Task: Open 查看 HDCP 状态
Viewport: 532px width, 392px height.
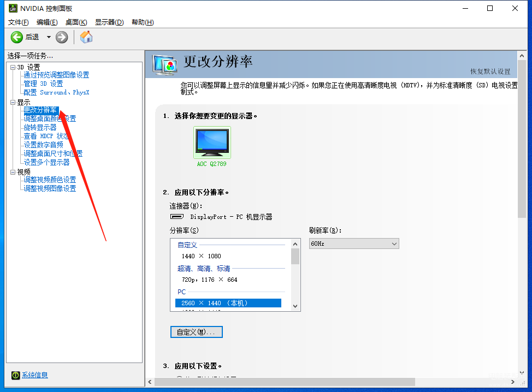Action: pyautogui.click(x=46, y=136)
